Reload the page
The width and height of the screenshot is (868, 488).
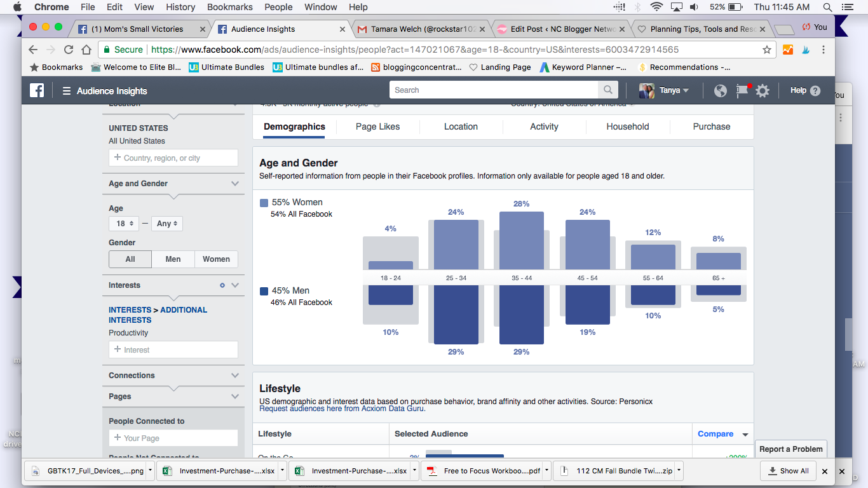coord(69,50)
